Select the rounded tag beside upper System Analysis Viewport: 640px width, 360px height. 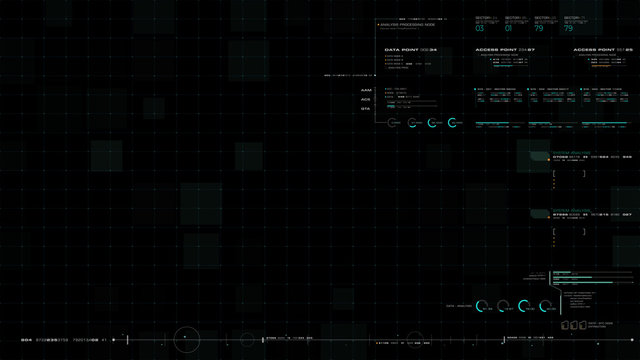(540, 156)
